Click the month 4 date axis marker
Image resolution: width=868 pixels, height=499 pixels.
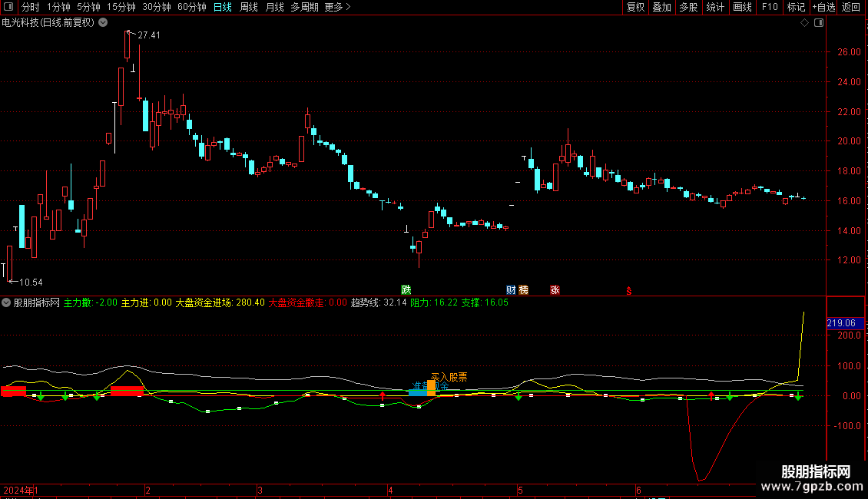390,490
